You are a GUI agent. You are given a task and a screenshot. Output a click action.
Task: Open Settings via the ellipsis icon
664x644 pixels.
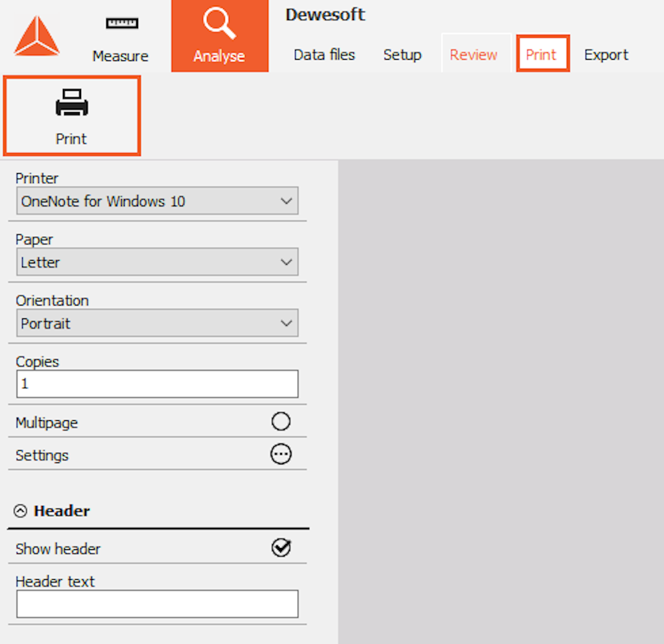(281, 454)
